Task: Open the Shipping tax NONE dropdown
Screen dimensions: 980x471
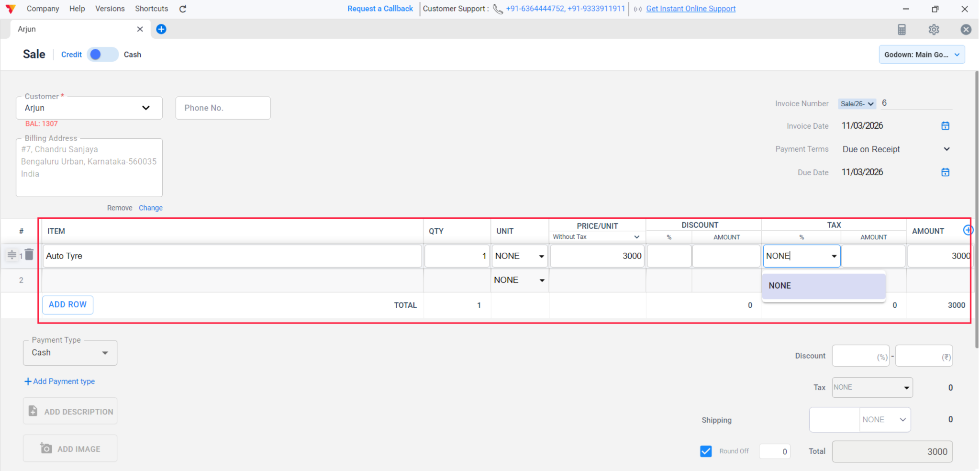Action: pos(885,420)
